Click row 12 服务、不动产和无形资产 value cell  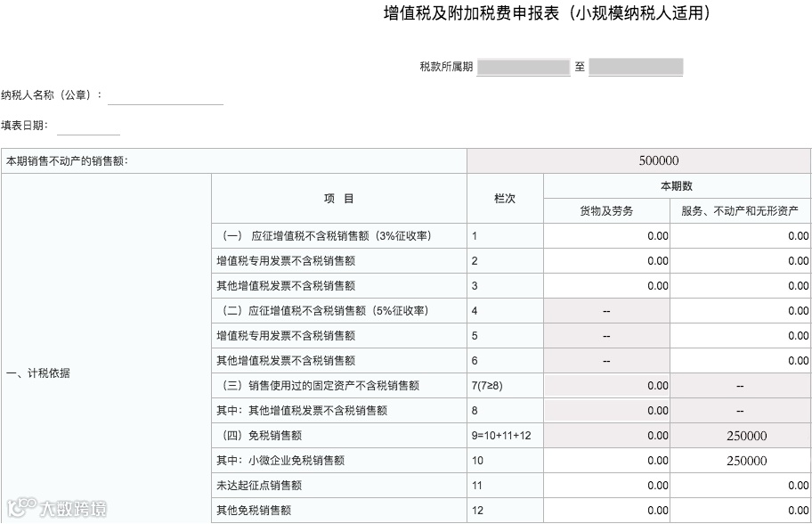click(741, 510)
